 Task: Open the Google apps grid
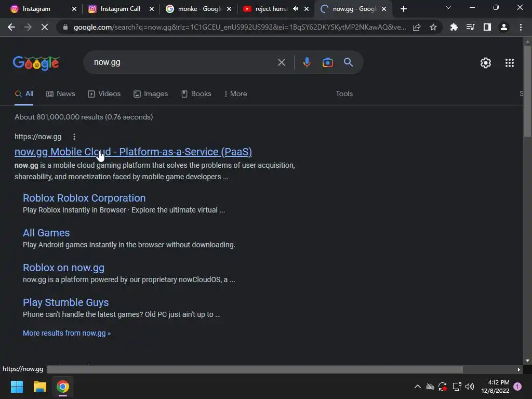click(x=509, y=63)
